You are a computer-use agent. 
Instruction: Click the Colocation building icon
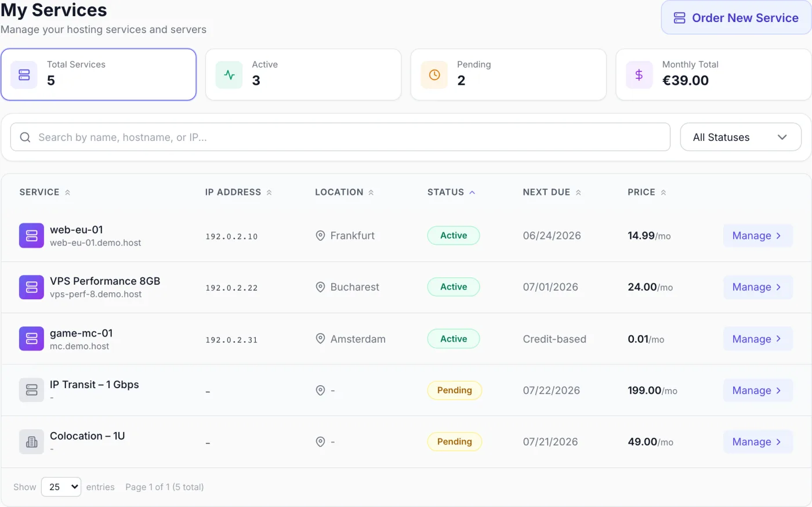coord(31,442)
